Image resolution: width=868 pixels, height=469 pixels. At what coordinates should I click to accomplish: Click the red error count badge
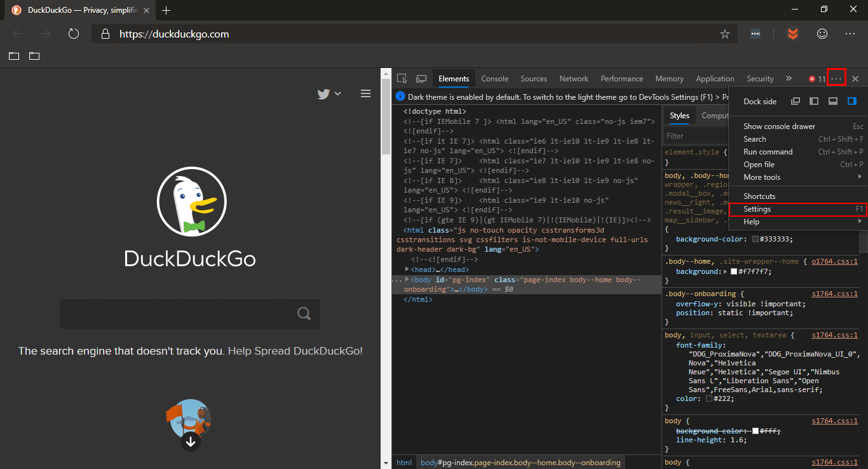pyautogui.click(x=817, y=79)
